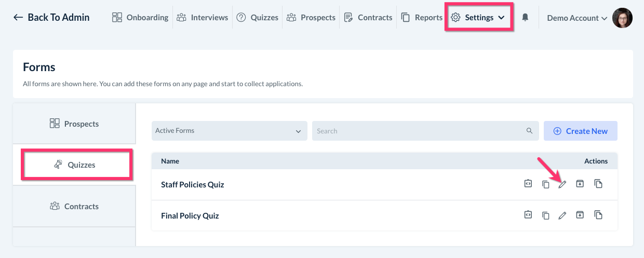Archive the Final Policy Quiz
The height and width of the screenshot is (258, 644).
(580, 215)
